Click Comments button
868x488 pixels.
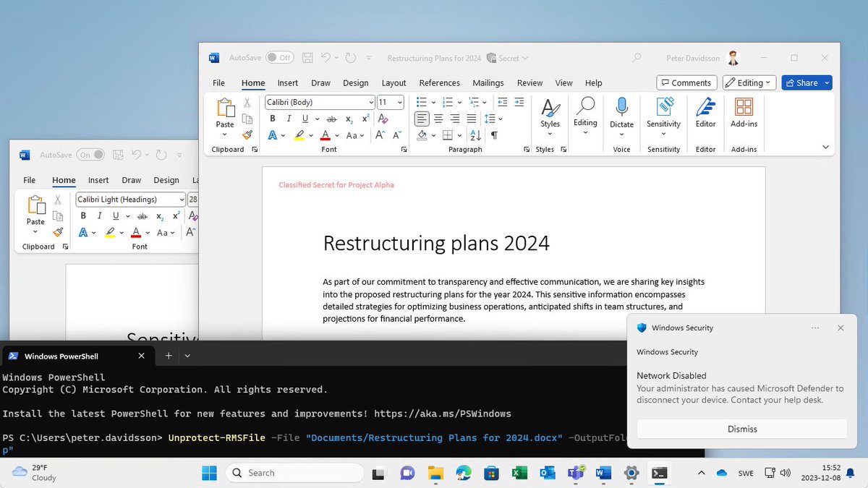[x=686, y=82]
